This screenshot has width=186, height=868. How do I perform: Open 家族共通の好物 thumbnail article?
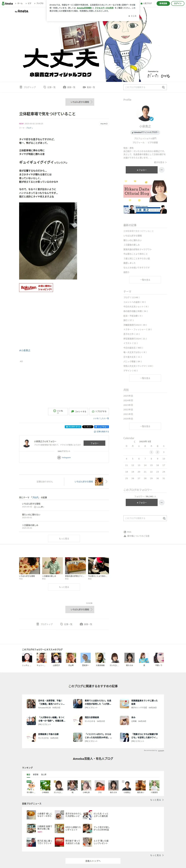pos(75,566)
